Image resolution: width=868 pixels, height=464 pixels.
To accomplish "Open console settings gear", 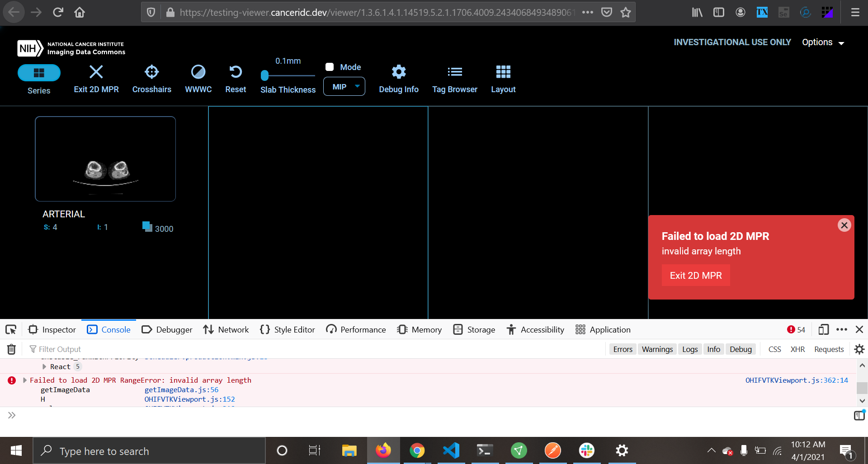I will pos(859,349).
